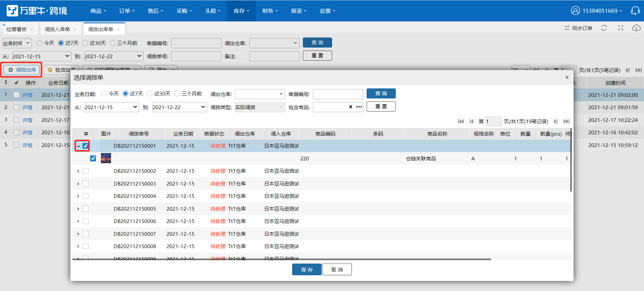Open 调拨类型 dropdown showing 实际调拨
Image resolution: width=644 pixels, height=291 pixels.
point(260,107)
